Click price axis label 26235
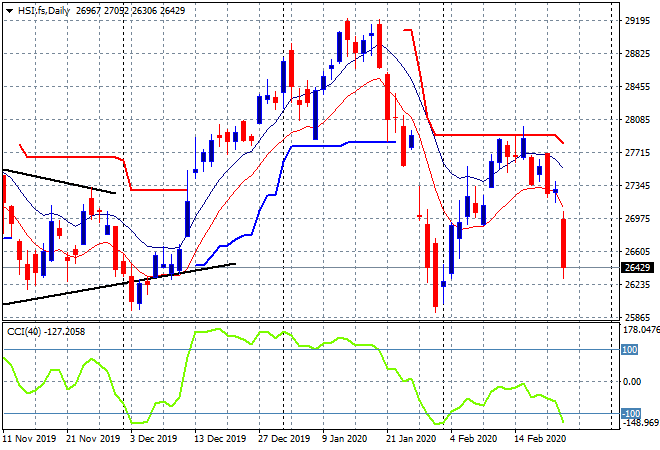 pyautogui.click(x=637, y=285)
